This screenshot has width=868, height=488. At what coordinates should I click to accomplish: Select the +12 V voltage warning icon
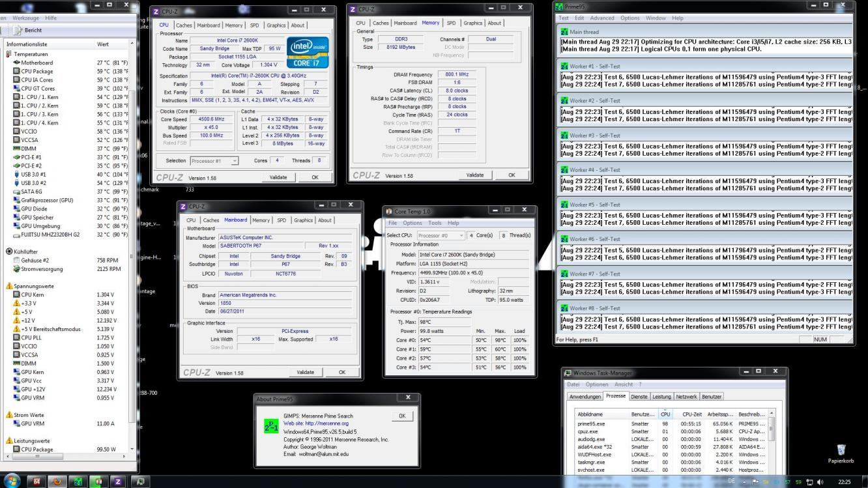tap(17, 320)
